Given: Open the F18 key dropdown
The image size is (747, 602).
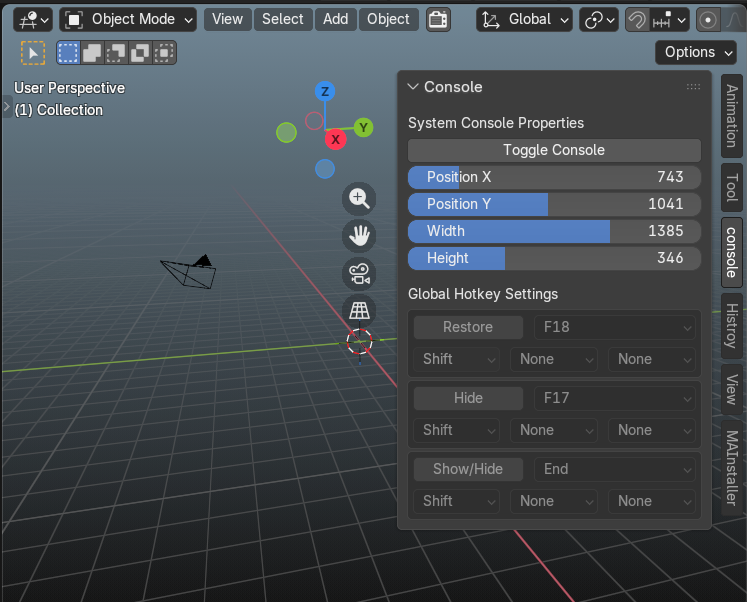Looking at the screenshot, I should (615, 327).
